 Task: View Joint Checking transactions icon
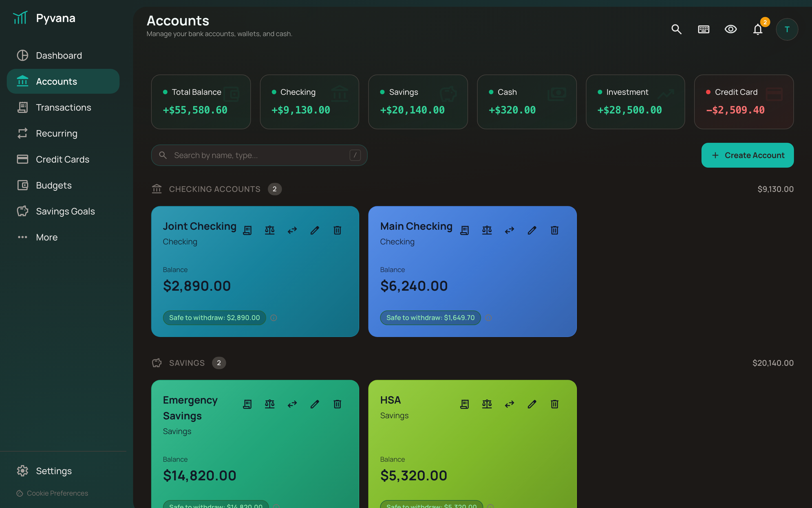(247, 230)
